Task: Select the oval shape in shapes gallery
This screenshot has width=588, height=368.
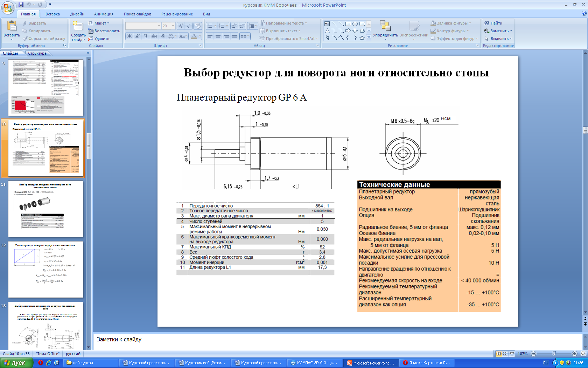Action: pyautogui.click(x=355, y=24)
